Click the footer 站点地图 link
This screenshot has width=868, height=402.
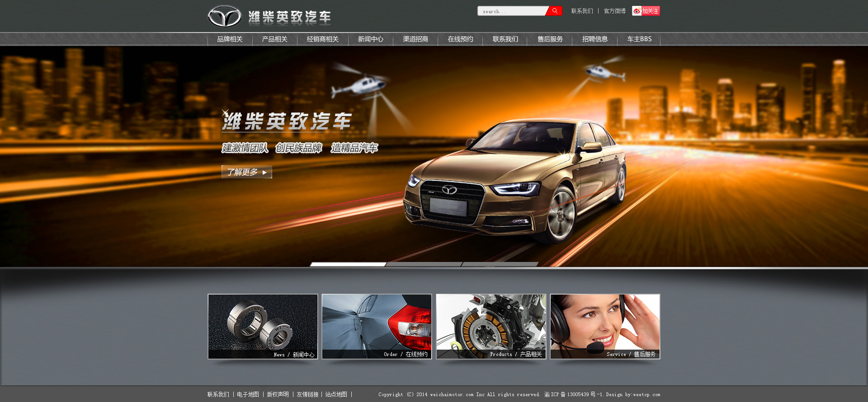pyautogui.click(x=336, y=394)
